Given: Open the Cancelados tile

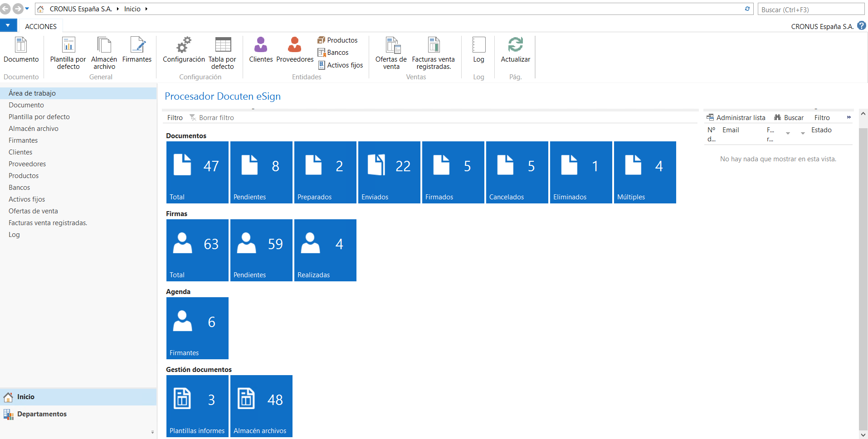Looking at the screenshot, I should click(x=517, y=172).
